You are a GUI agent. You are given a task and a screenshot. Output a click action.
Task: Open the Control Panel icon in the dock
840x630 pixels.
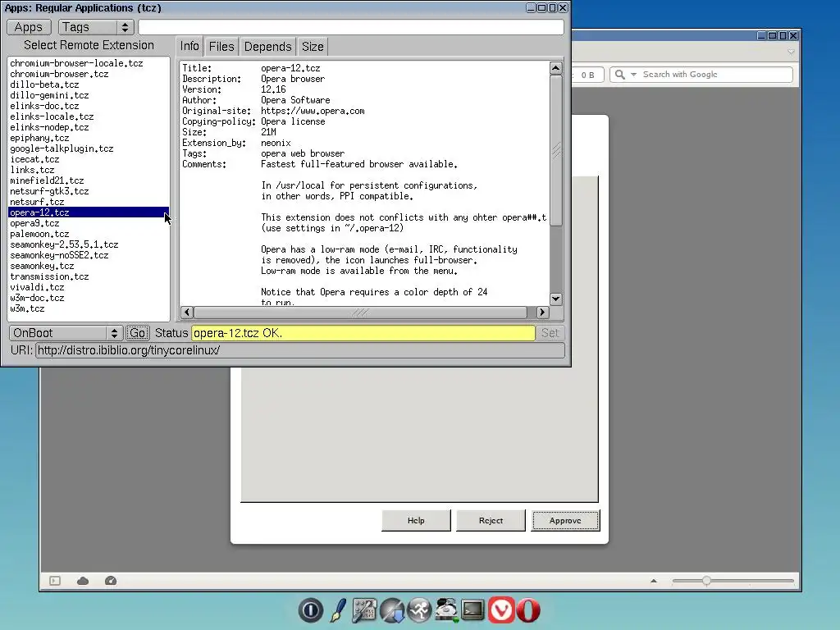tap(364, 610)
